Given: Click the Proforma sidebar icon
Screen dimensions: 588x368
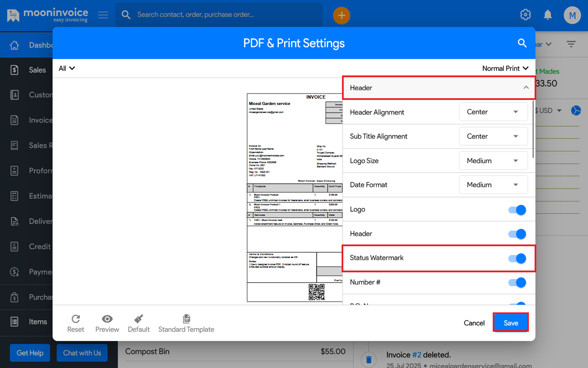Looking at the screenshot, I should [14, 171].
